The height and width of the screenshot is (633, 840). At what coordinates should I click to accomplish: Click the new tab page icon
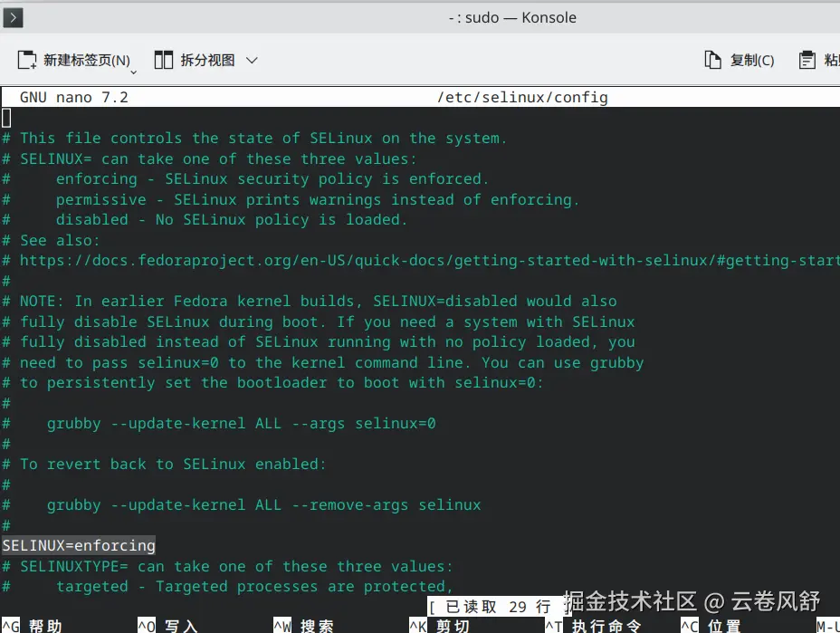pyautogui.click(x=27, y=60)
